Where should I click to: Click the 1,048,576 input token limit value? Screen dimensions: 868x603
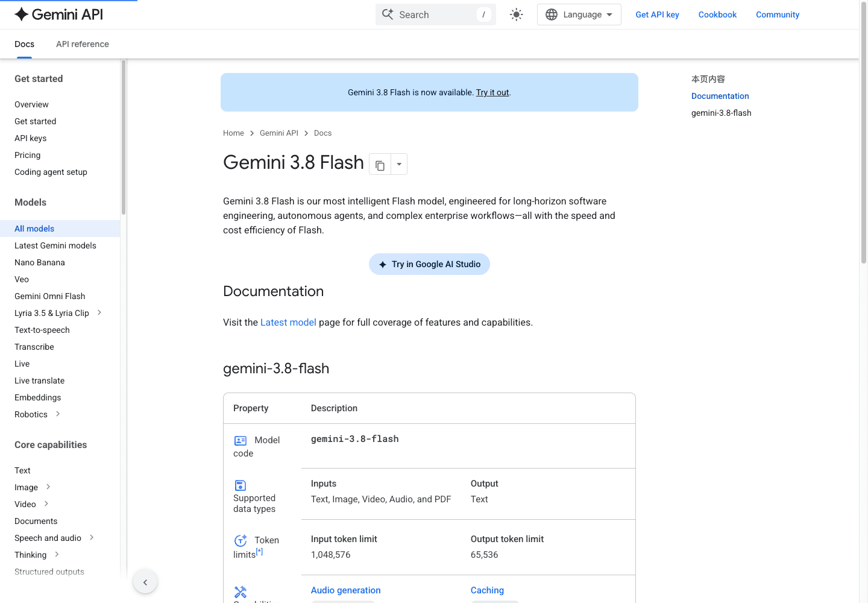[331, 555]
